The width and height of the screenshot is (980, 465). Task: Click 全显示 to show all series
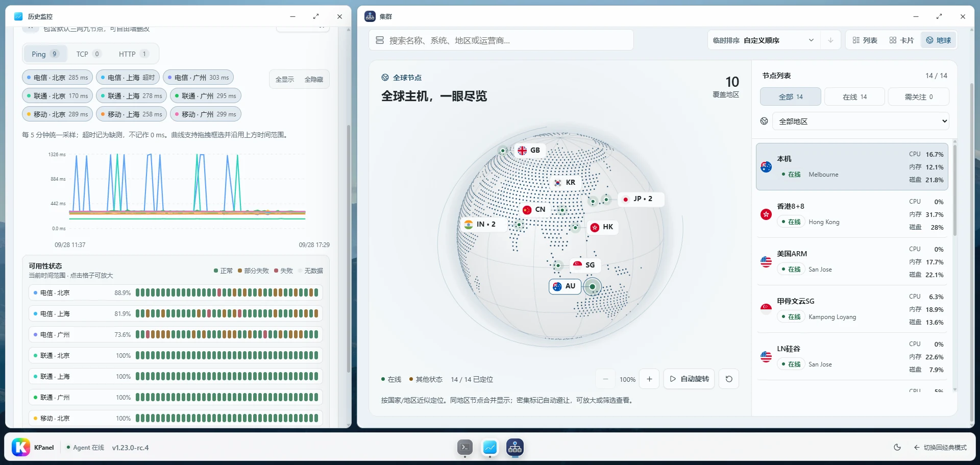click(x=285, y=80)
